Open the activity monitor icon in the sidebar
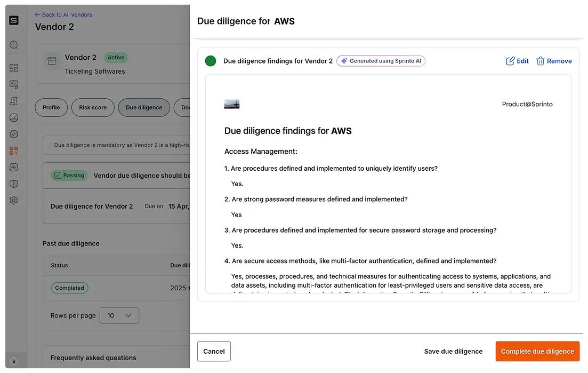588x373 pixels. tap(14, 168)
